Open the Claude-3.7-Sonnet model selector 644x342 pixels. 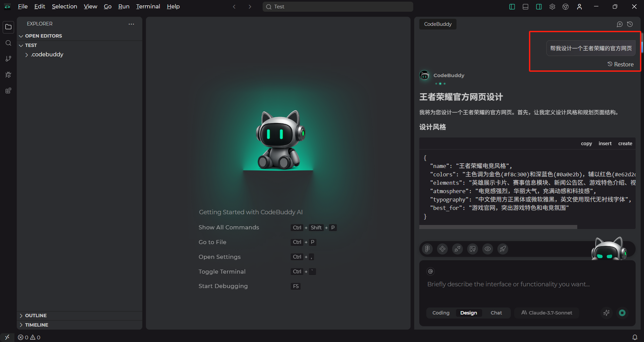tap(547, 313)
